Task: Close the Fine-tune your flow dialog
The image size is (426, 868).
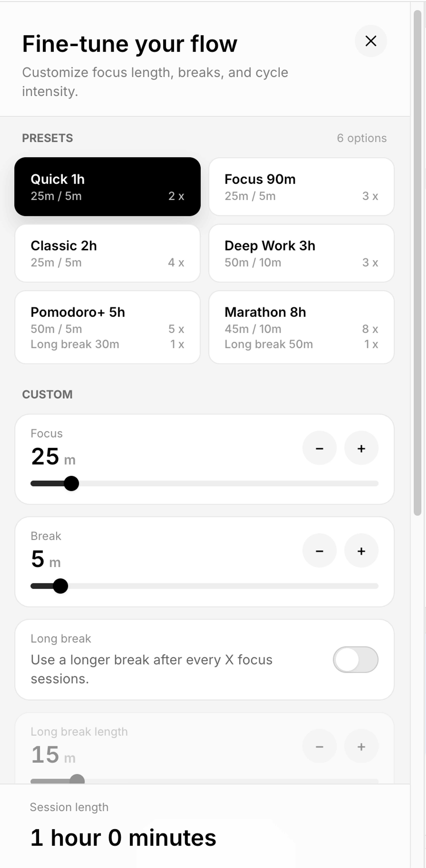Action: [x=370, y=41]
